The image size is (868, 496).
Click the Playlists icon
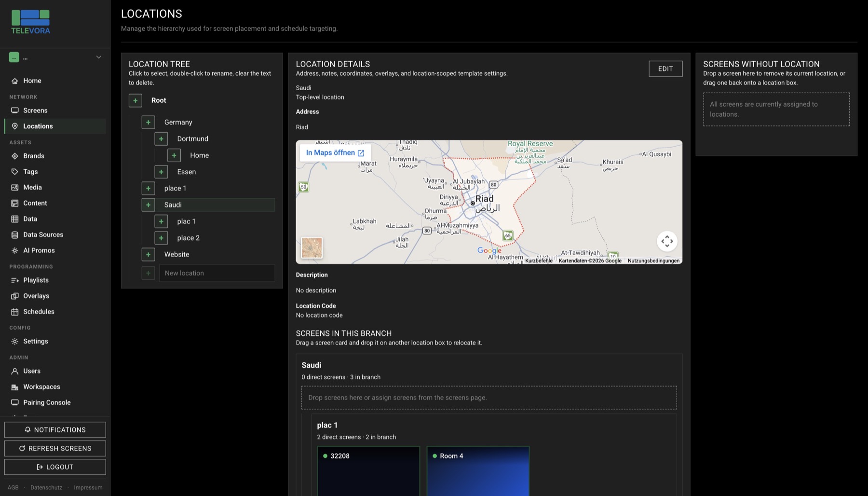pyautogui.click(x=15, y=280)
